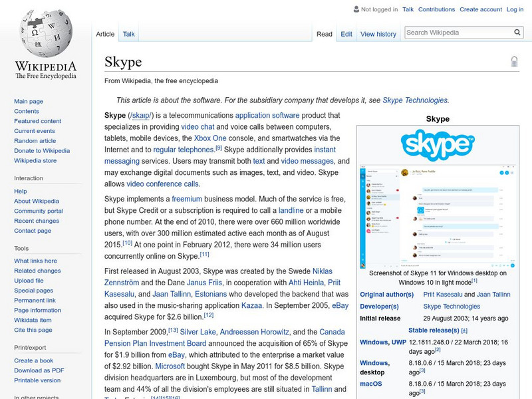Open the View history page
The width and height of the screenshot is (532, 399).
click(378, 34)
